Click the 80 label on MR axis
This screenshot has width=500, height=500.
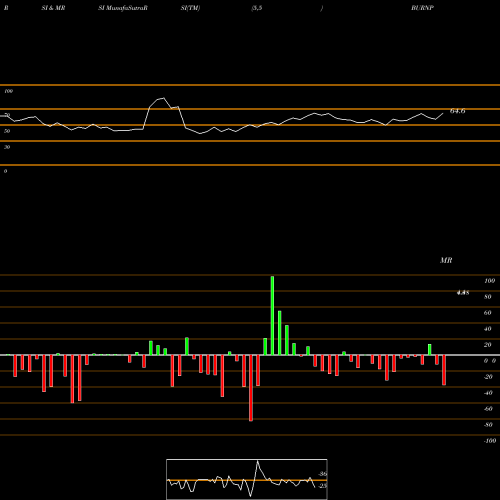tap(488, 297)
